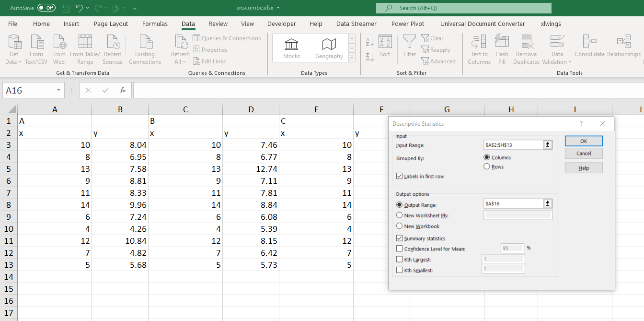Switch to the Formulas ribbon tab
This screenshot has width=644, height=321.
tap(155, 24)
